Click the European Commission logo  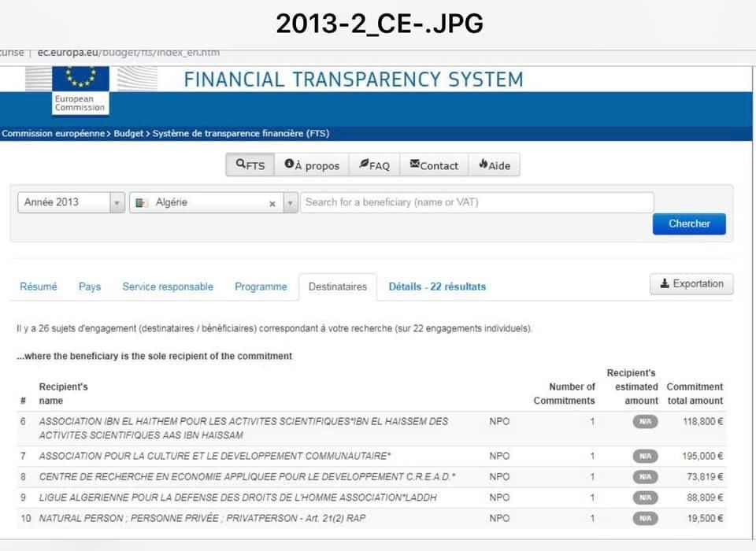pos(80,90)
